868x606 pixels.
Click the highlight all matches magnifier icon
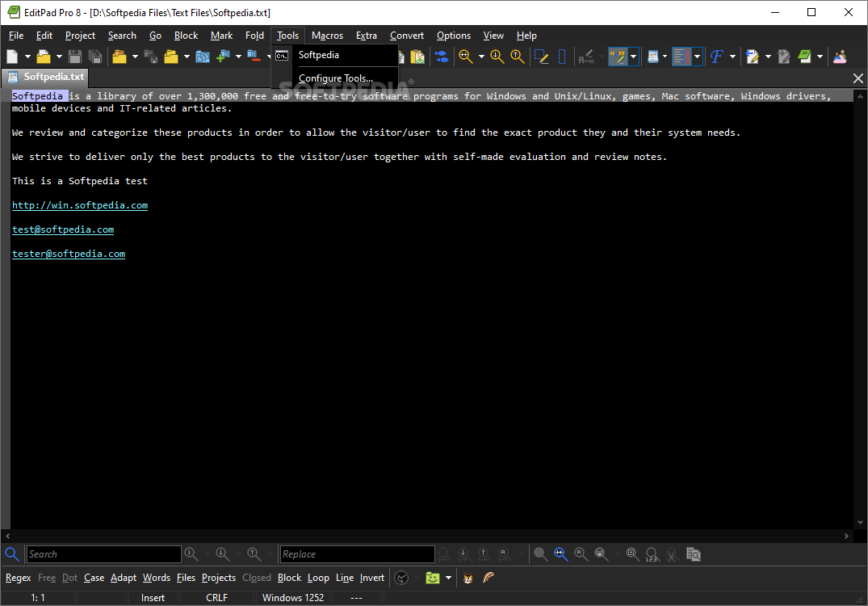tap(560, 554)
